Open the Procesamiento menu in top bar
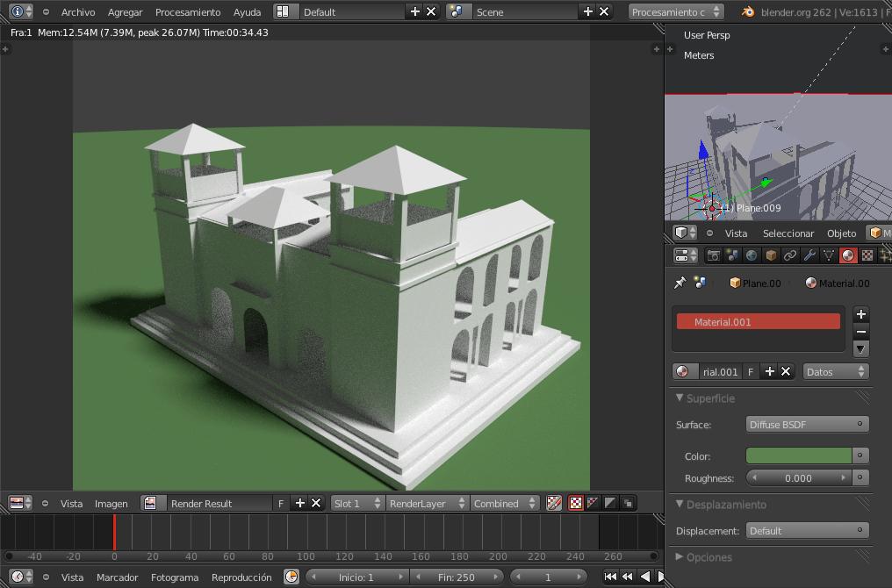Image resolution: width=892 pixels, height=588 pixels. pyautogui.click(x=187, y=12)
